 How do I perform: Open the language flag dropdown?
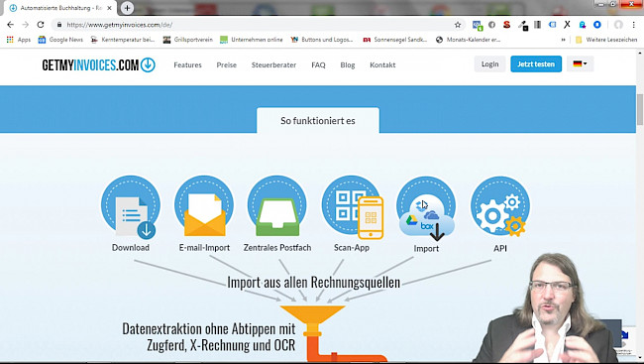[580, 64]
